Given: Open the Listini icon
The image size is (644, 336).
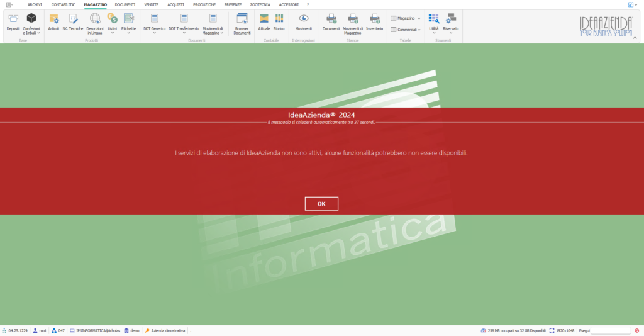Looking at the screenshot, I should coord(112,24).
